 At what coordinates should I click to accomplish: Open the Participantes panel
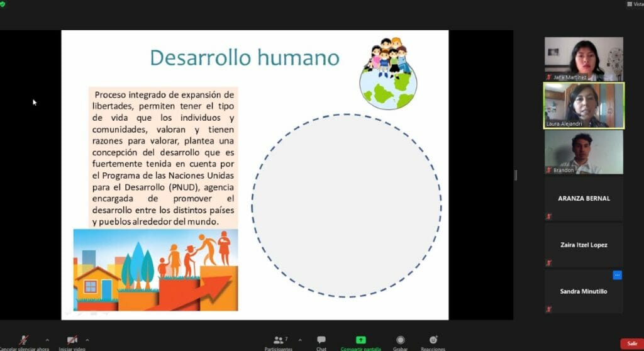click(277, 340)
